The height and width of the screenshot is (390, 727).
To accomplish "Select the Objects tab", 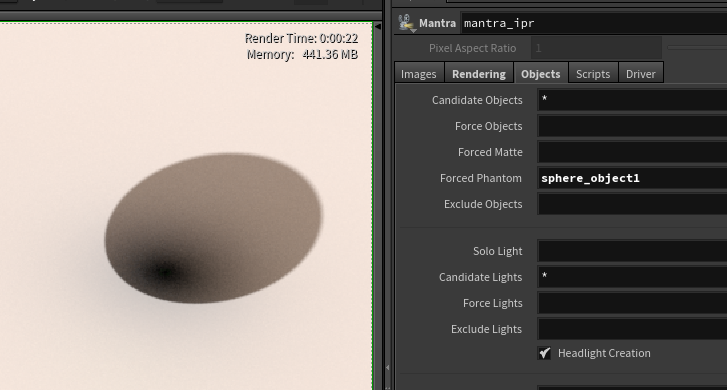I will click(541, 74).
